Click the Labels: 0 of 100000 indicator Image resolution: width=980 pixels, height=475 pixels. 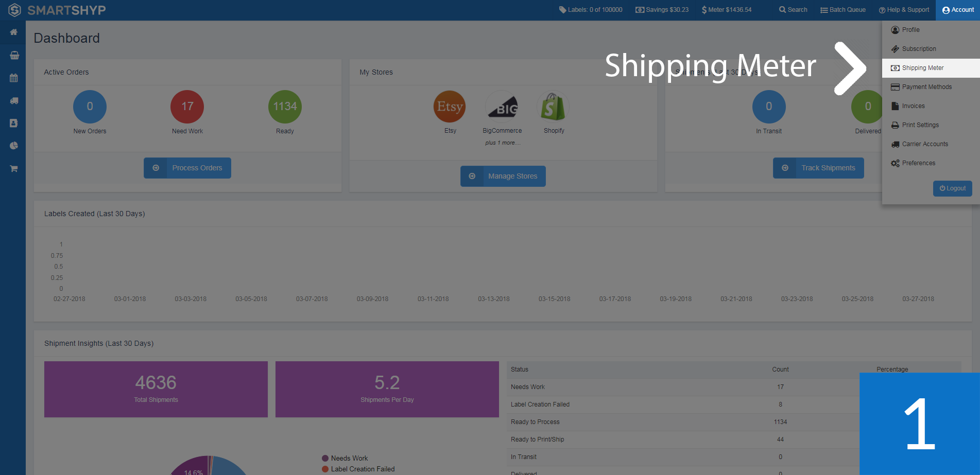pos(591,10)
